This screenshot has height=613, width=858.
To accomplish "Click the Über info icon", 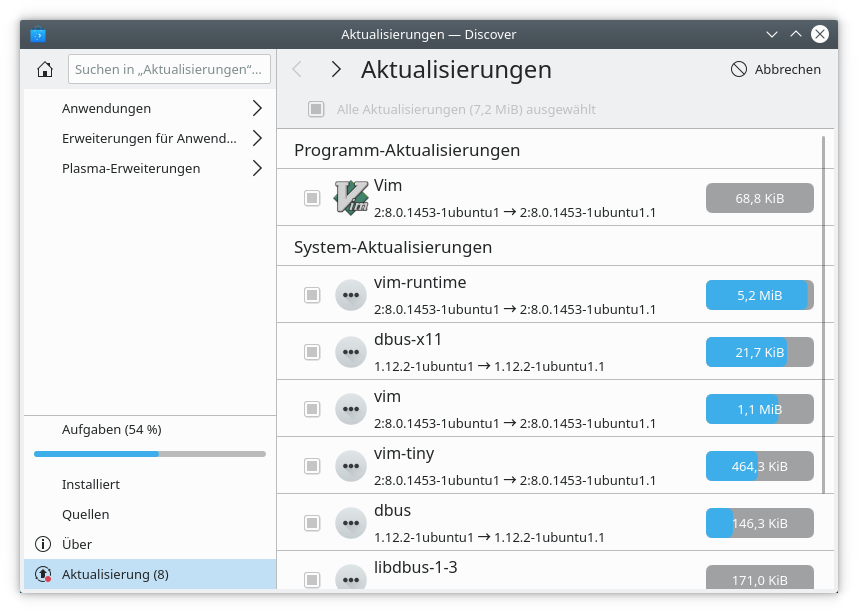I will [43, 544].
